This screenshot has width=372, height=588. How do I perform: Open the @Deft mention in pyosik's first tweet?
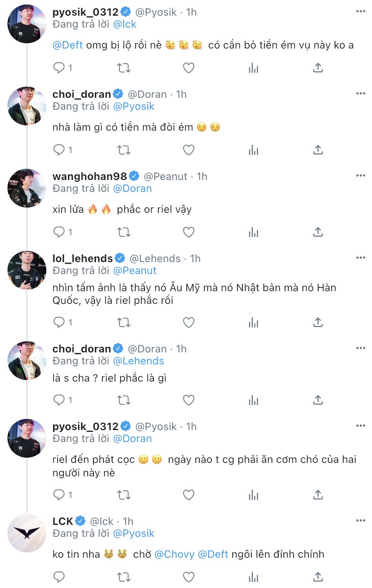click(68, 45)
